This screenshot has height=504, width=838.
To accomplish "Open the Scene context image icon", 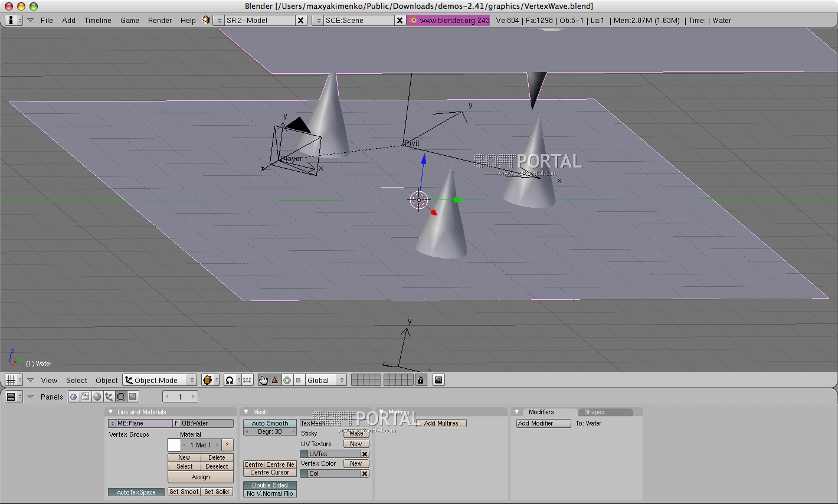I will (133, 397).
